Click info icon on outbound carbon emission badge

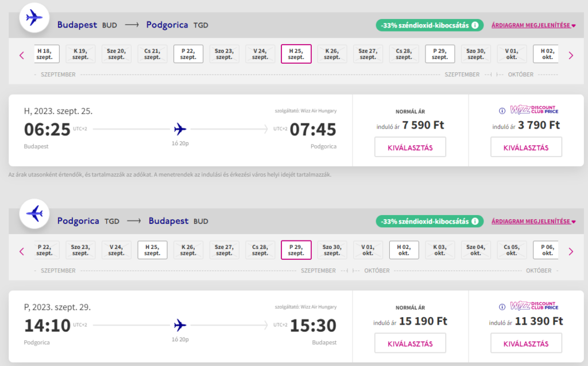pyautogui.click(x=475, y=25)
